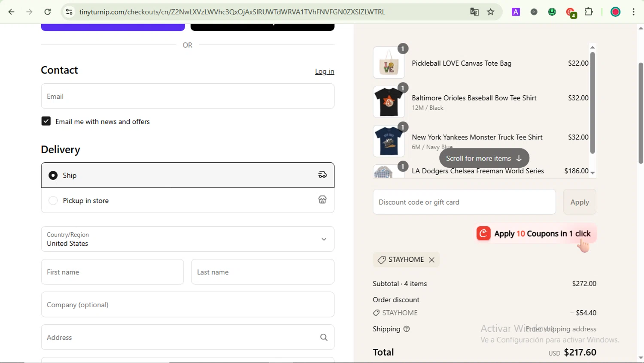Click cart list scroll up arrow
The height and width of the screenshot is (363, 644).
click(592, 47)
